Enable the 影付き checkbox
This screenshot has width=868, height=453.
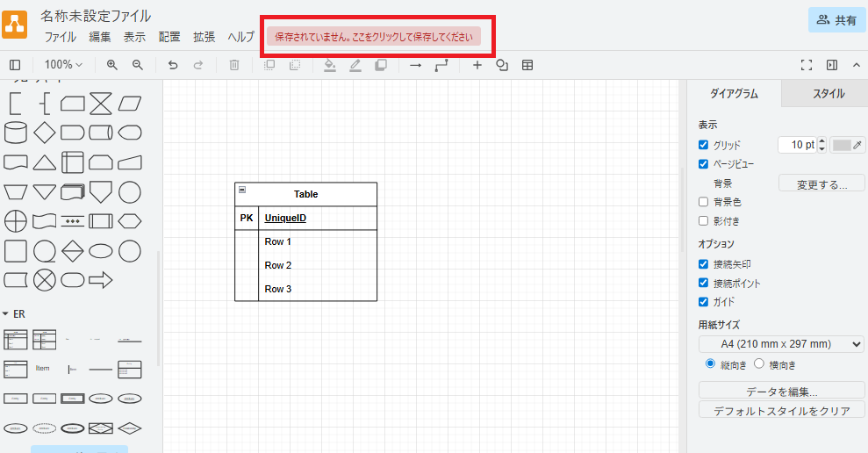coord(703,221)
